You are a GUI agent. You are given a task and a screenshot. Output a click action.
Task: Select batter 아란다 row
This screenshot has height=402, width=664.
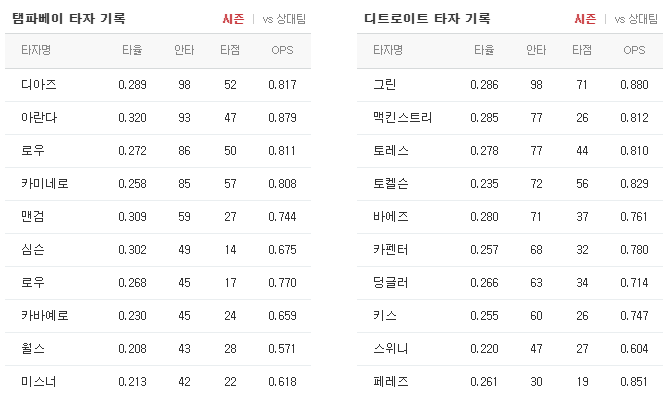(x=158, y=118)
